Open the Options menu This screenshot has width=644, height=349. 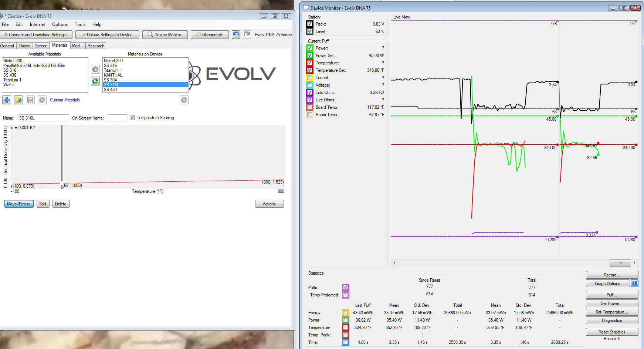click(60, 24)
